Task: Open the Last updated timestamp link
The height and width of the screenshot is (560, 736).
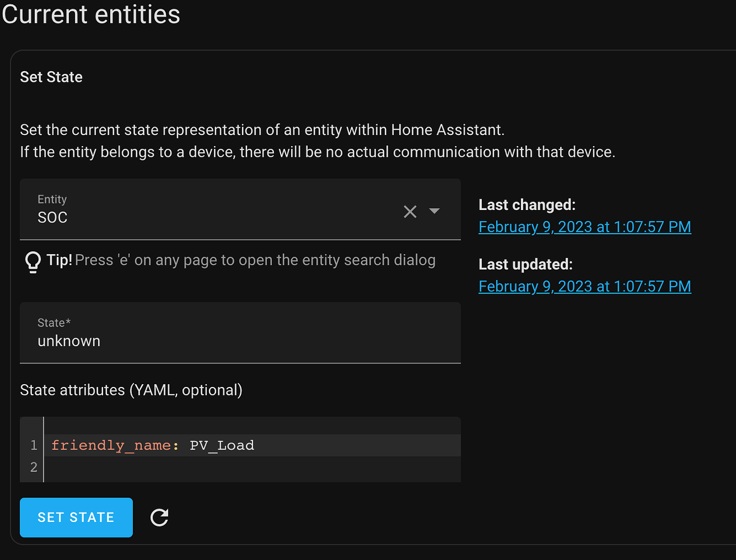Action: (584, 286)
